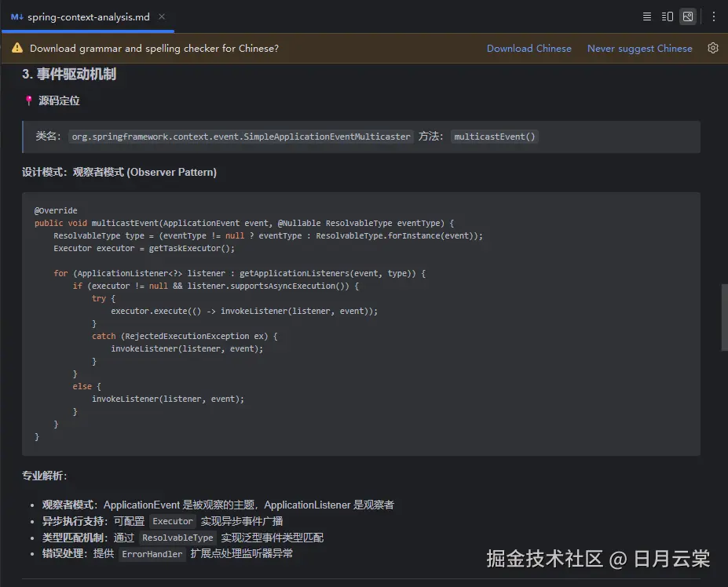Click the 'else {' line in code
This screenshot has width=728, height=587.
87,386
